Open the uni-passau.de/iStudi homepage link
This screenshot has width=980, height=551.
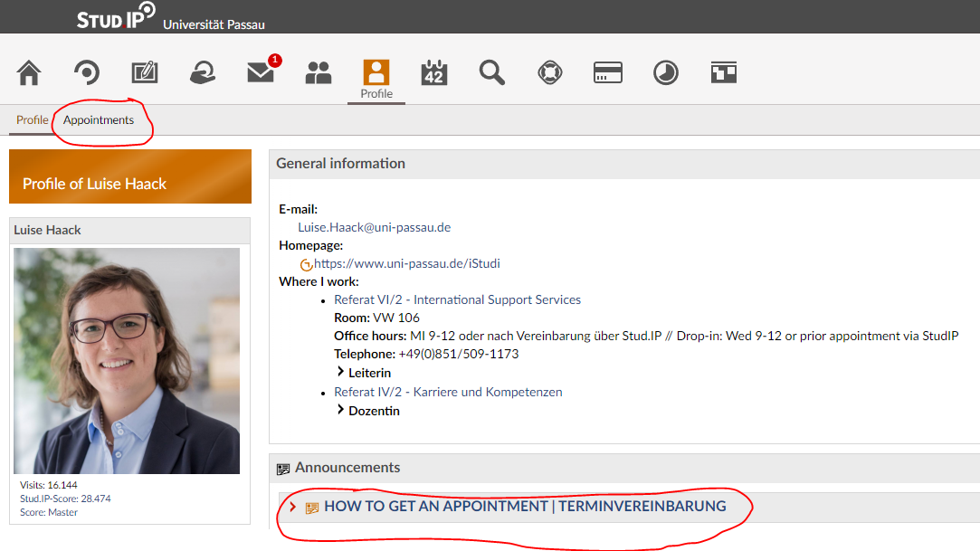(x=406, y=264)
